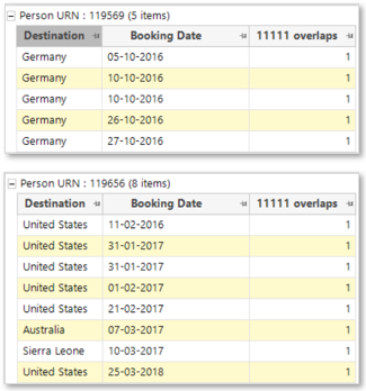This screenshot has height=391, width=366.
Task: Select the Australia row dated 07-03-2017
Action: pos(187,330)
